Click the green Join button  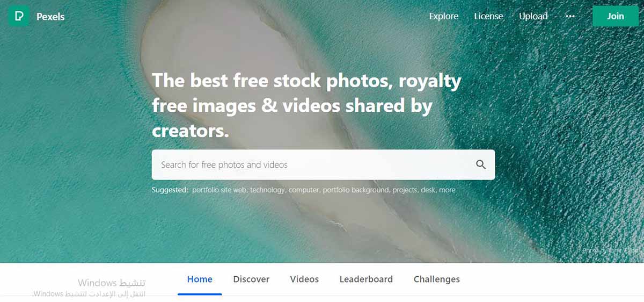[616, 16]
